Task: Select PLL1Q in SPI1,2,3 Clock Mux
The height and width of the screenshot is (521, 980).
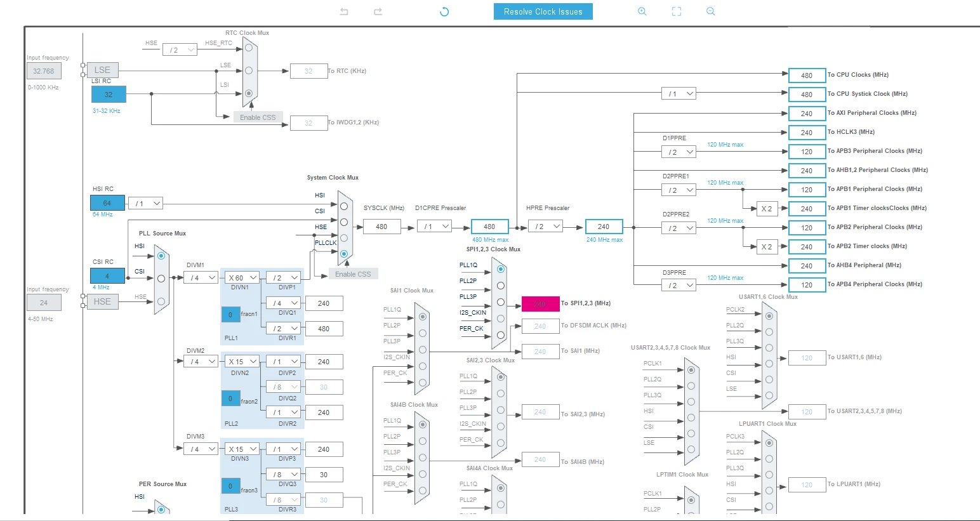Action: 501,269
